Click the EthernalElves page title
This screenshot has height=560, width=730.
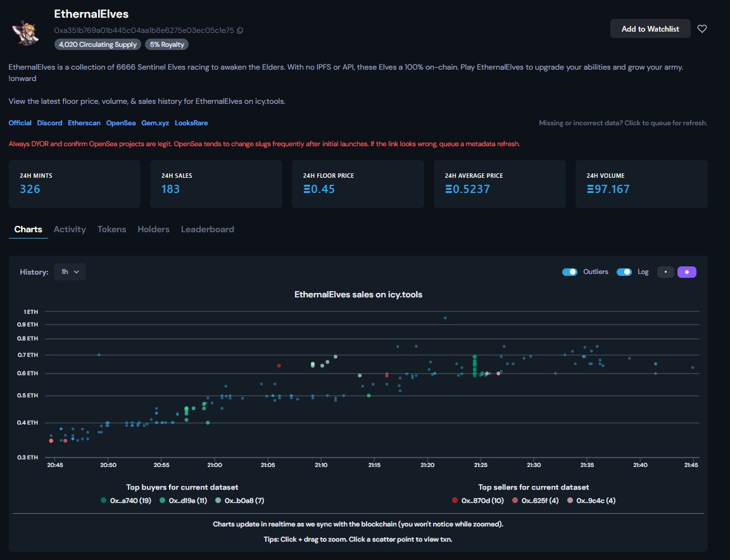coord(91,14)
